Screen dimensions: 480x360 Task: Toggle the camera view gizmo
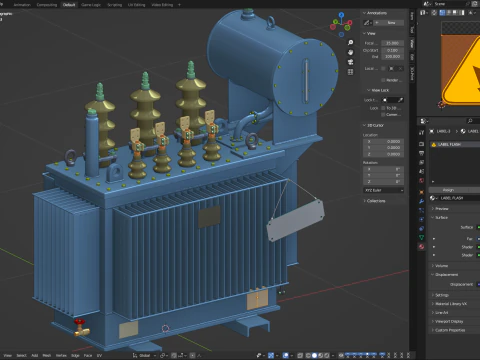pyautogui.click(x=350, y=62)
